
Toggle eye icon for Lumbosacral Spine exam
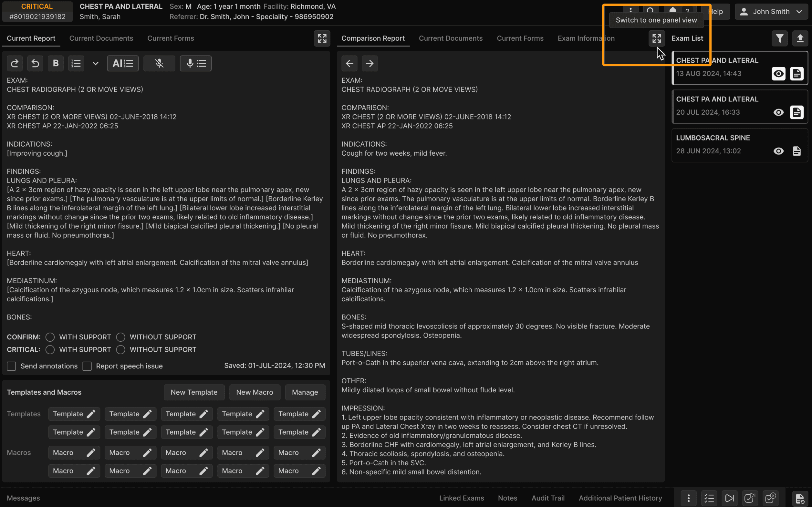(x=778, y=151)
